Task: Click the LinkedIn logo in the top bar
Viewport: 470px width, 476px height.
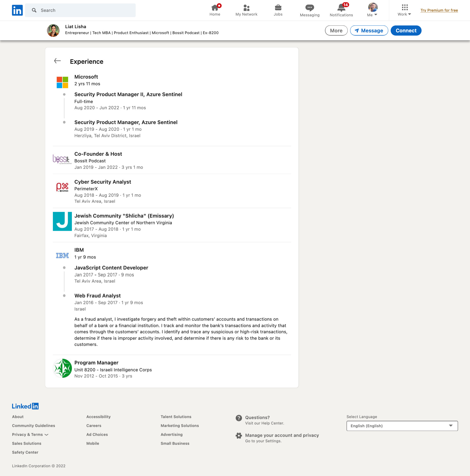Action: (17, 10)
